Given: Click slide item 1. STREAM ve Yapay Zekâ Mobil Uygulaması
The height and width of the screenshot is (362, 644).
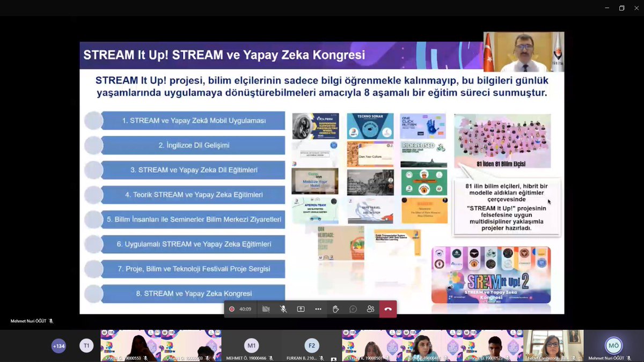Looking at the screenshot, I should 194,121.
